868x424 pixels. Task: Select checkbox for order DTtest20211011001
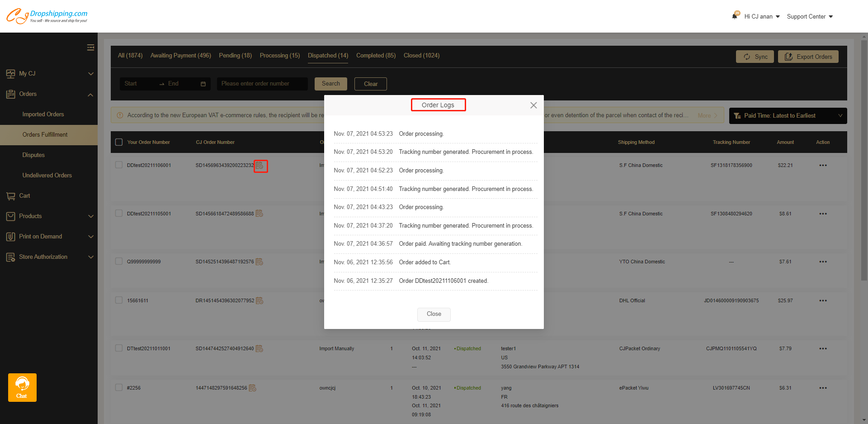119,348
